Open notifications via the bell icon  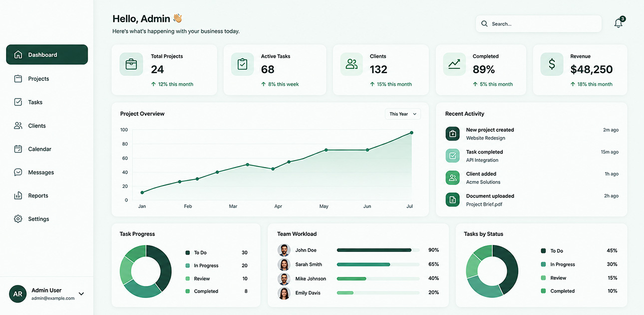[x=619, y=23]
